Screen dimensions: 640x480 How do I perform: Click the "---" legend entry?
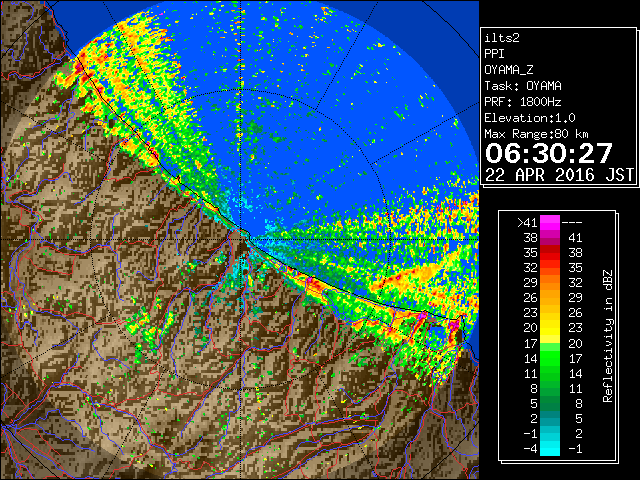click(572, 222)
